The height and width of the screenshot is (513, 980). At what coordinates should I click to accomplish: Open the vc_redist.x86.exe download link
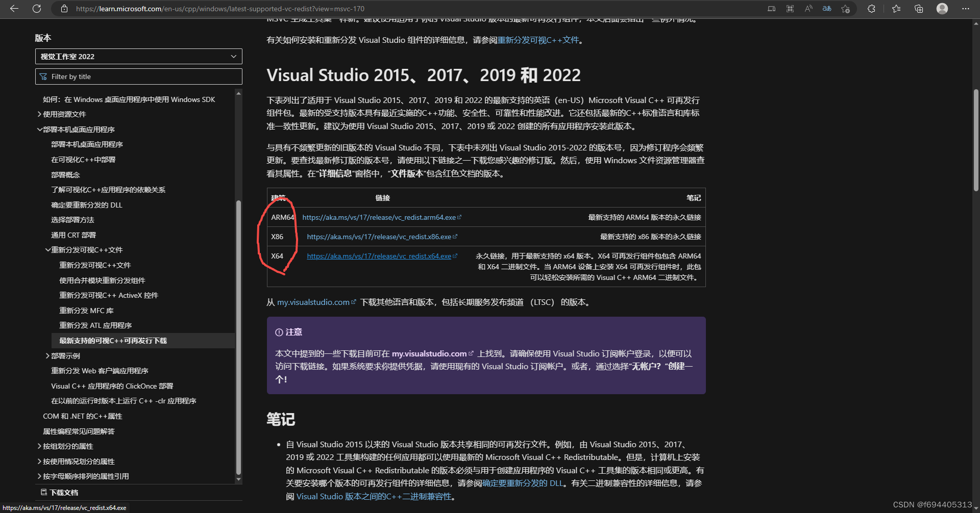coord(379,237)
